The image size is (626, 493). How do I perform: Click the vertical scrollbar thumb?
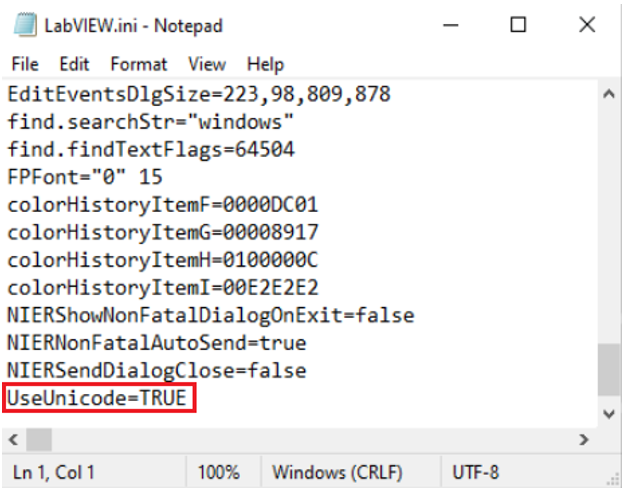pos(609,369)
